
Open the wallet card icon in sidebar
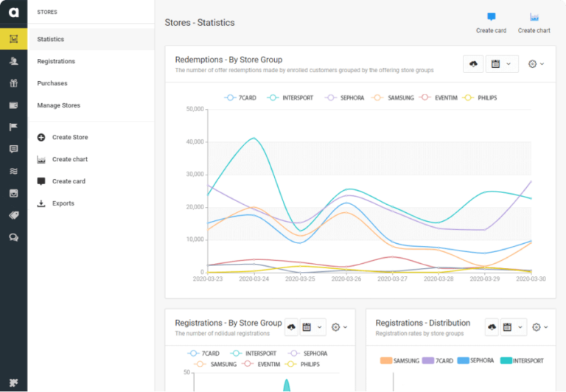(x=13, y=105)
